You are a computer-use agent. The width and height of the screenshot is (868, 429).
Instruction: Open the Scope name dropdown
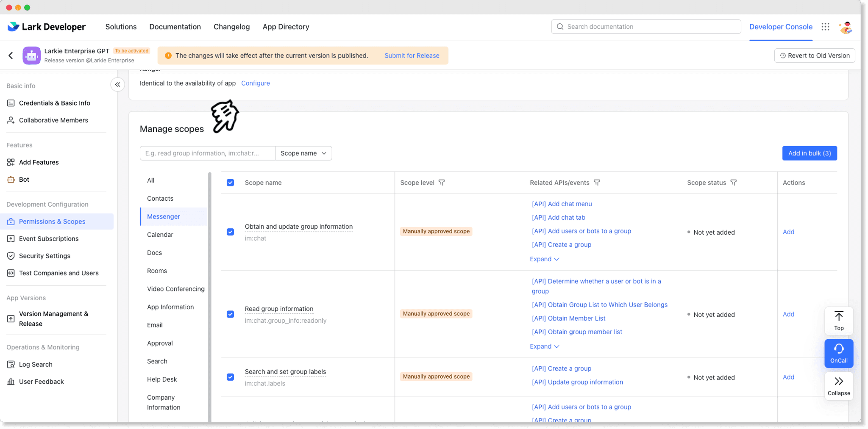tap(303, 153)
